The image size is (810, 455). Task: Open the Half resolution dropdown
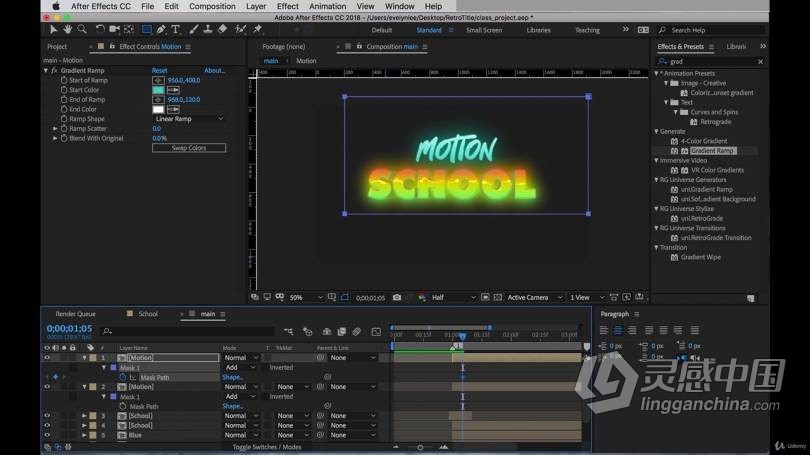click(451, 297)
